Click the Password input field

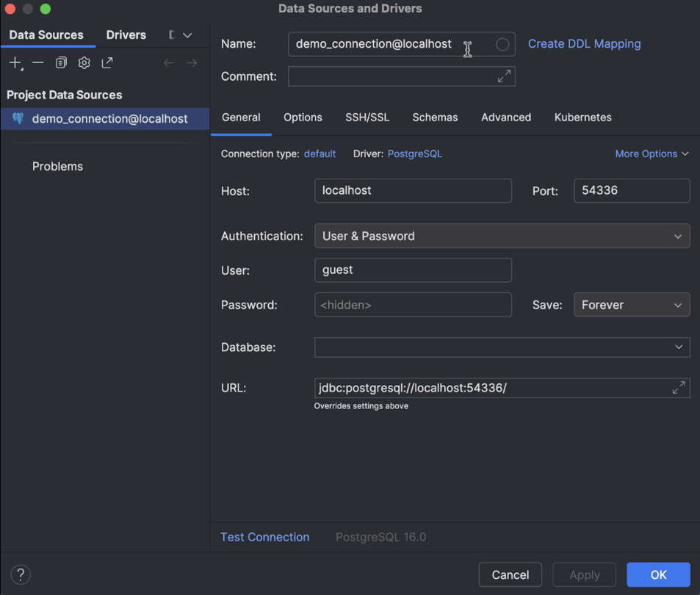413,305
